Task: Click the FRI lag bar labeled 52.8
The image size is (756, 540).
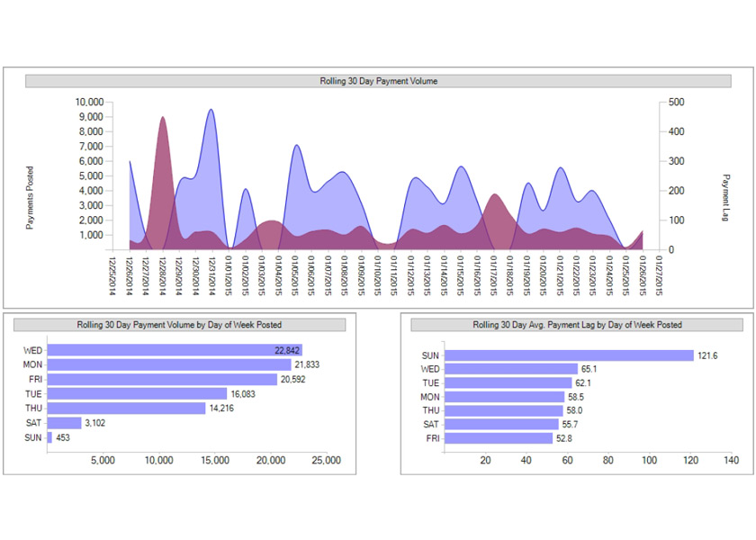Action: tap(499, 438)
